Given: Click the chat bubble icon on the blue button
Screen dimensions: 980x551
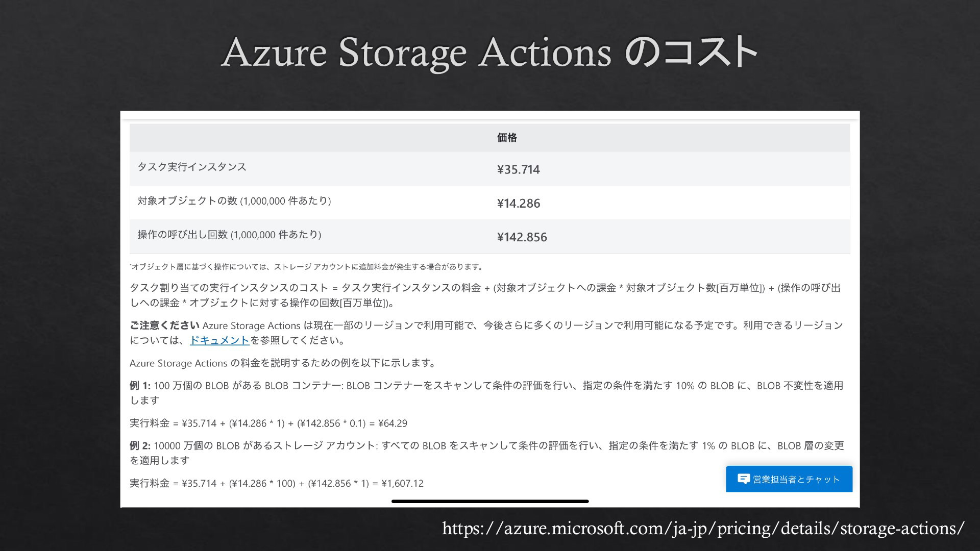Looking at the screenshot, I should pos(744,479).
